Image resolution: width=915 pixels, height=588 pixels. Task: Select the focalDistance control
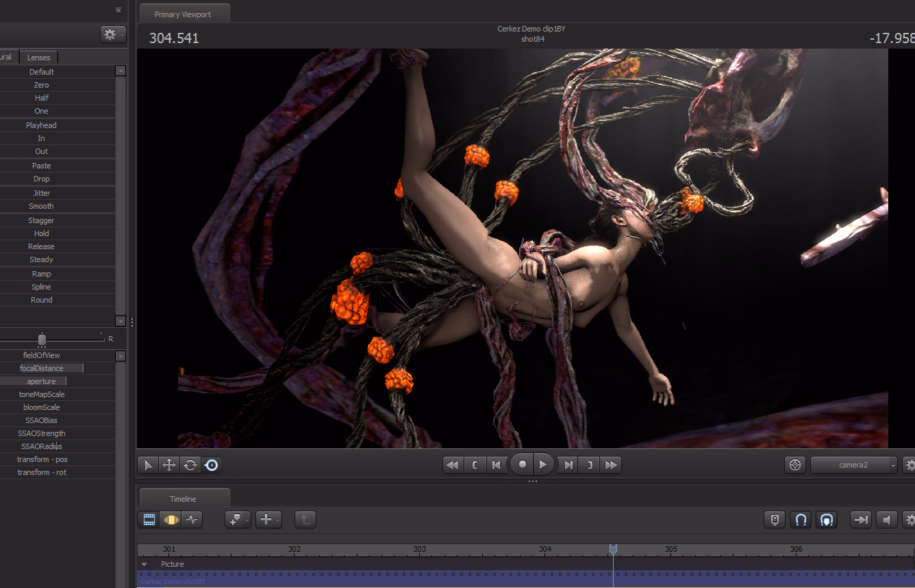pyautogui.click(x=42, y=368)
